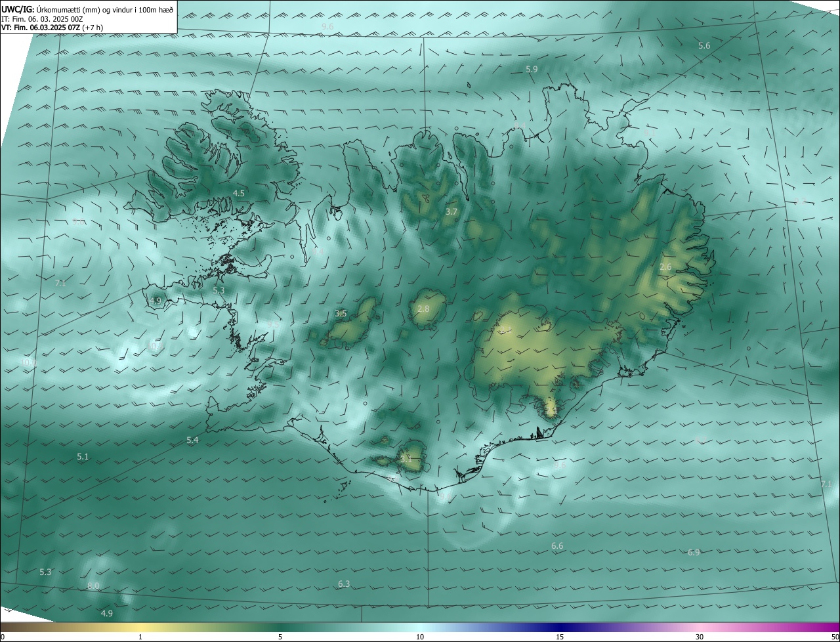This screenshot has width=840, height=642.
Task: Click the legend tick label 15
Action: 560,637
